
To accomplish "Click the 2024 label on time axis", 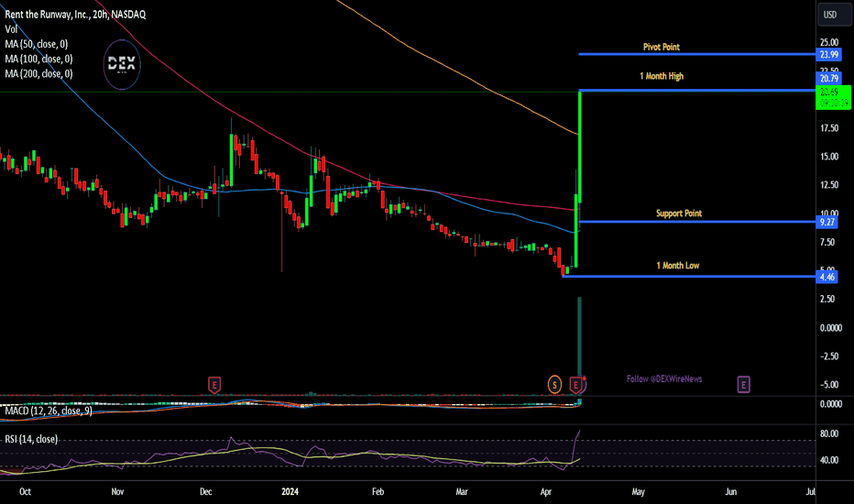I will point(290,491).
